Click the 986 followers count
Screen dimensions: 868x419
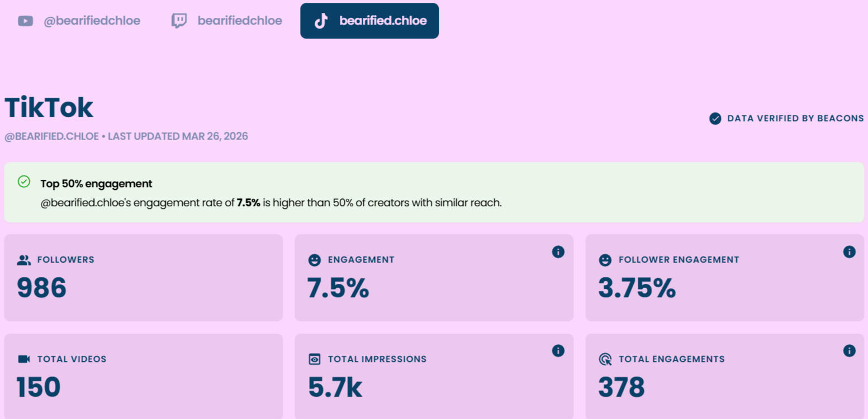(x=42, y=288)
